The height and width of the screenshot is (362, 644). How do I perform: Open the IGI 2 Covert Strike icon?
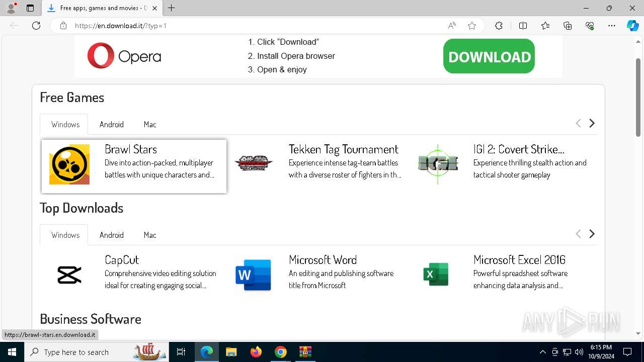pos(438,164)
